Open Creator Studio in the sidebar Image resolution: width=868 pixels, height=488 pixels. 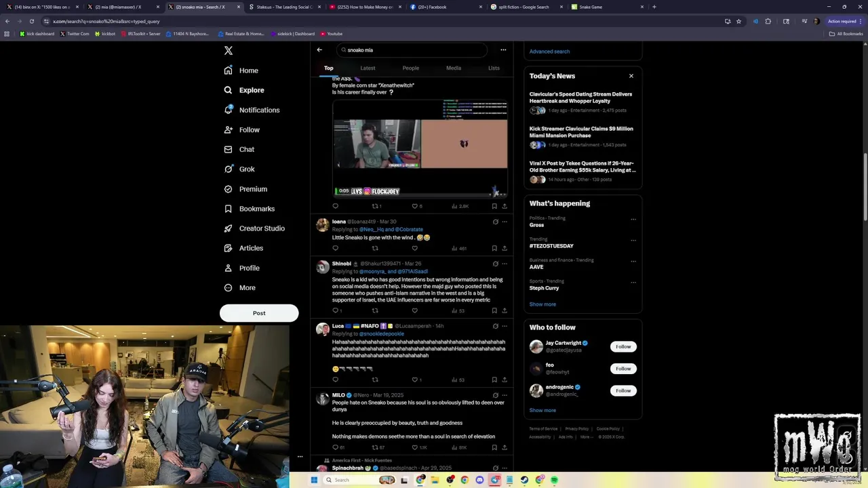254,228
